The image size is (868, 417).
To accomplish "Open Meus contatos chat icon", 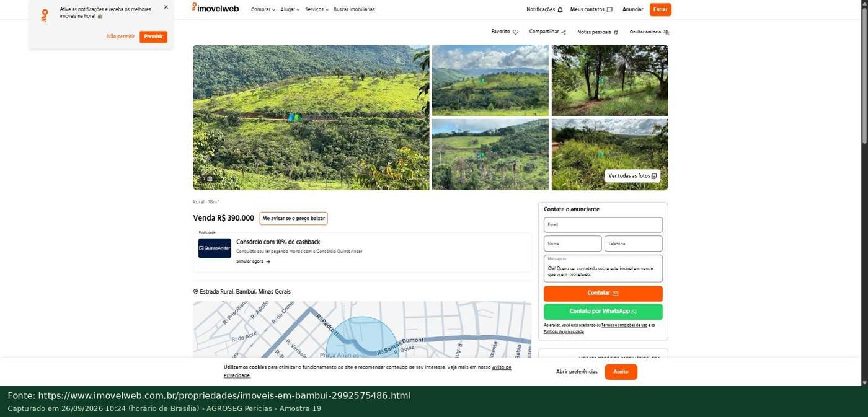I will pos(609,9).
